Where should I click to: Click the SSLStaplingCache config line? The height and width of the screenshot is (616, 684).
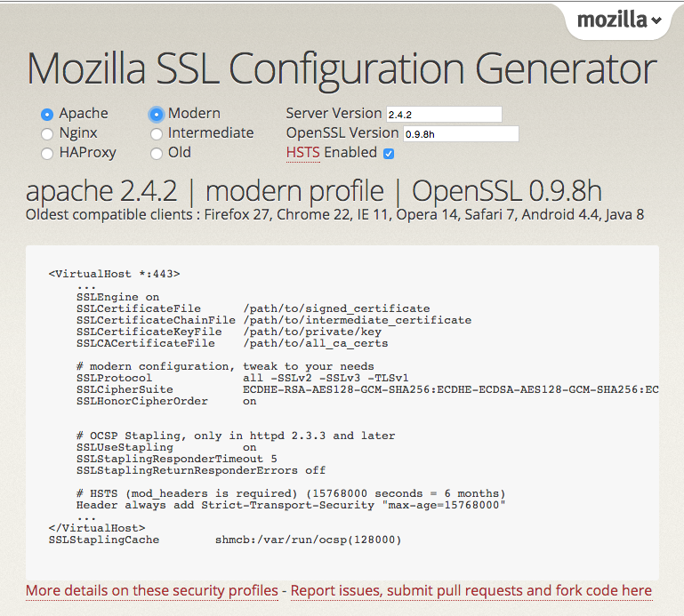225,540
